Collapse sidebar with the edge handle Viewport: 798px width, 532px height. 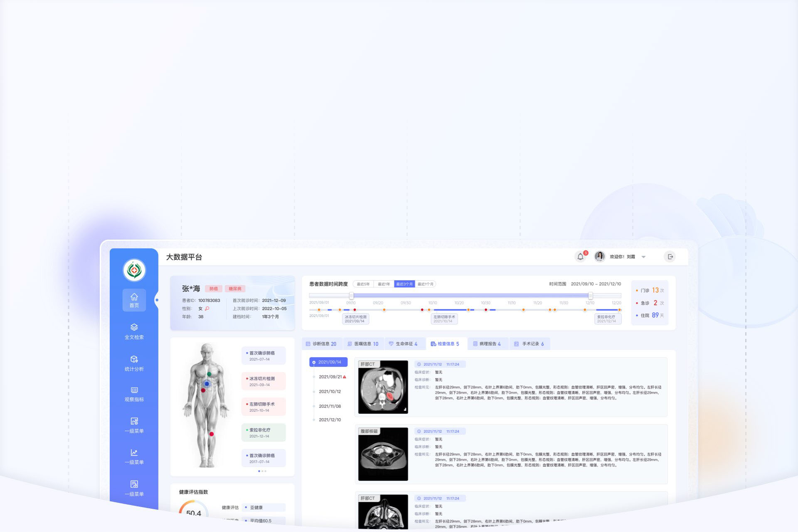(157, 300)
